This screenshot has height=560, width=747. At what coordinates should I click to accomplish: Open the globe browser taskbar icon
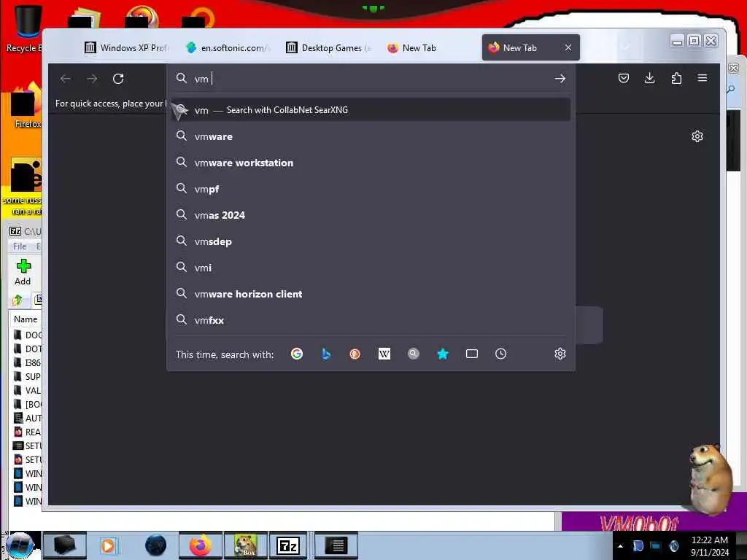[156, 545]
